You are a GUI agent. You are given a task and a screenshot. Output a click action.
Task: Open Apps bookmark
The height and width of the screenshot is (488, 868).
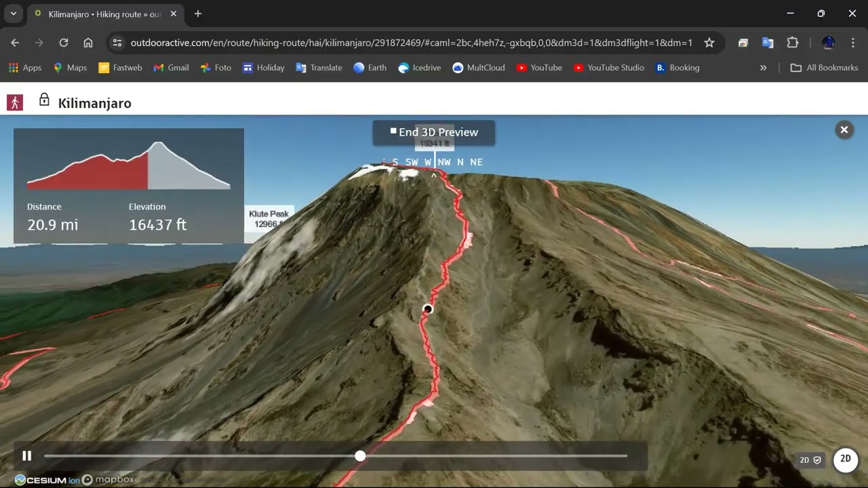[x=25, y=68]
